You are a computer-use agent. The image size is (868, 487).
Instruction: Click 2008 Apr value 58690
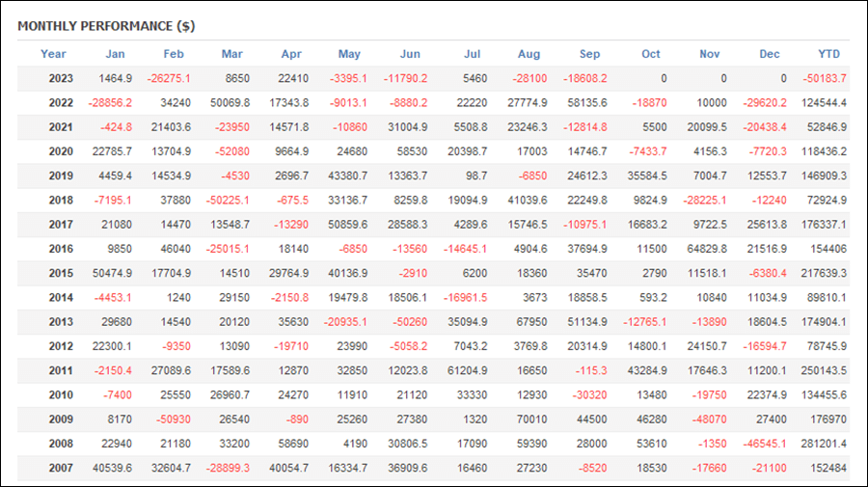293,444
